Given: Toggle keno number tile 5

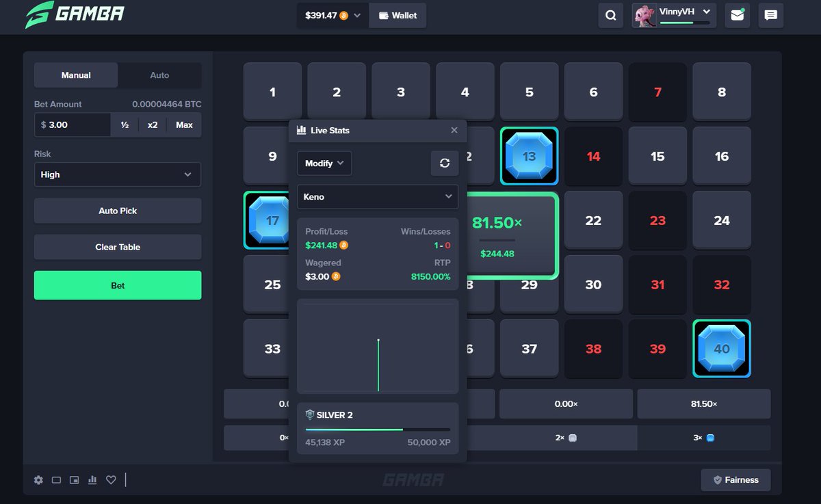Looking at the screenshot, I should click(x=529, y=92).
